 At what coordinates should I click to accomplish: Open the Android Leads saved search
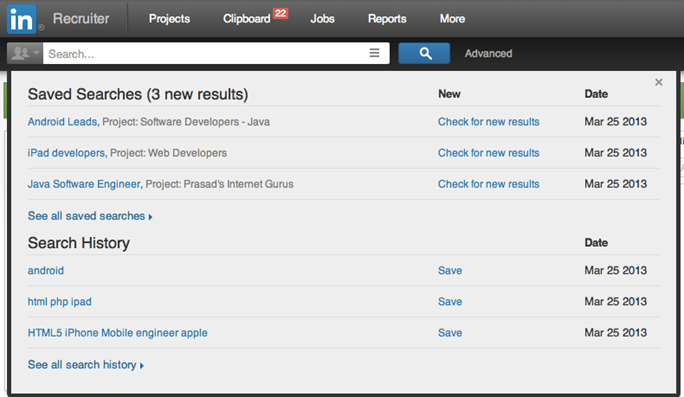(x=63, y=122)
